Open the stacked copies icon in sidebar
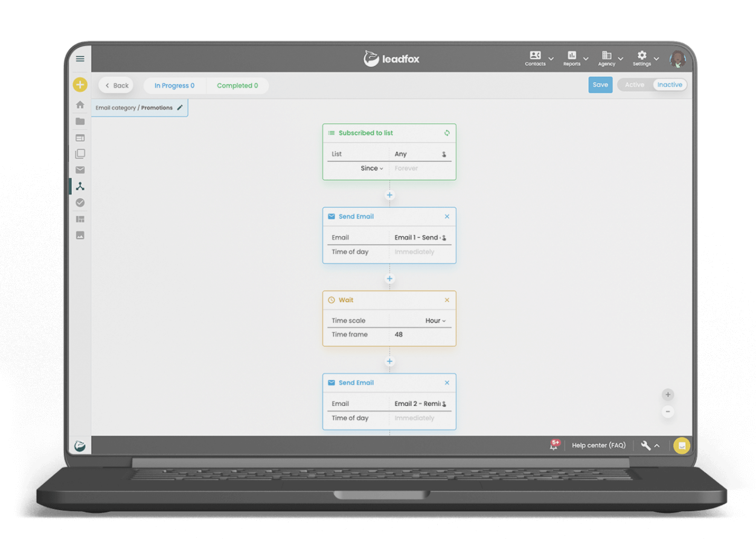This screenshot has width=756, height=539. (80, 154)
